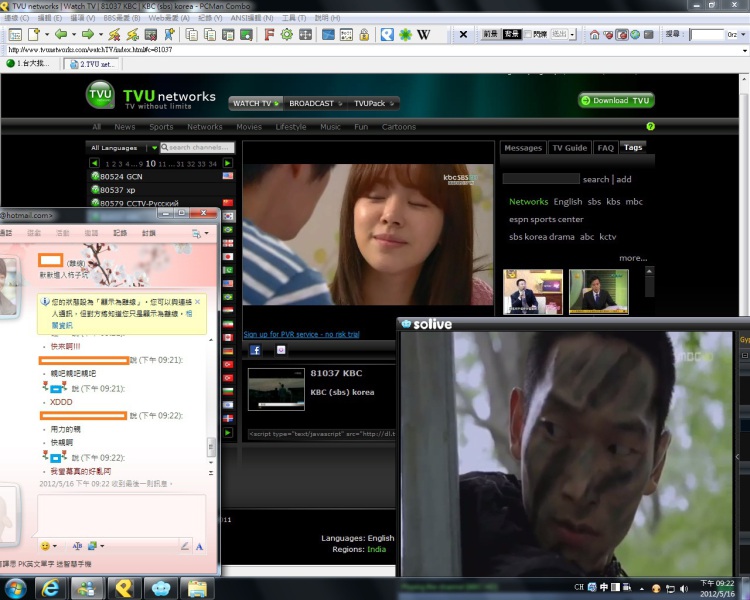
Task: Click the handwriting pen icon in Messenger
Action: point(185,546)
